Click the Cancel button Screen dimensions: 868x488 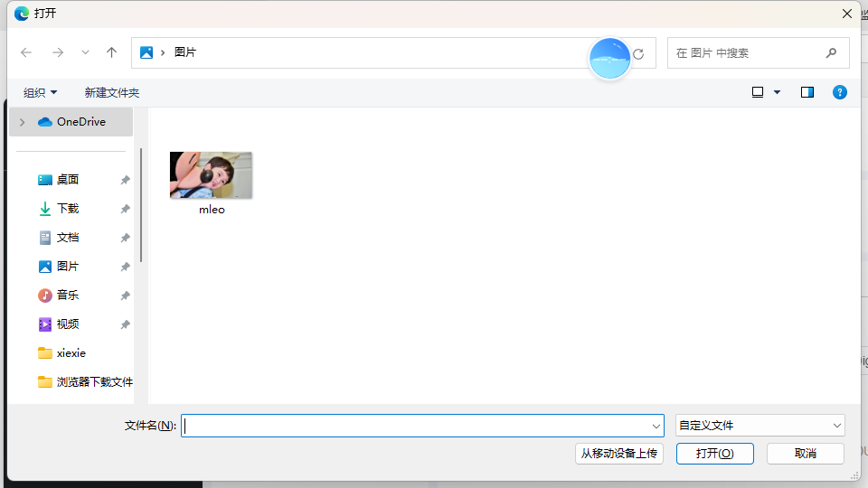coord(805,454)
